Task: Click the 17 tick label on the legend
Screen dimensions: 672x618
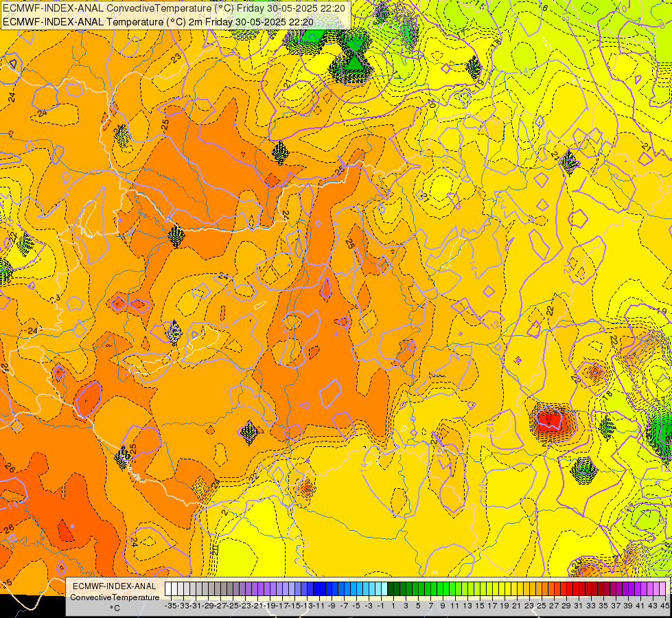Action: point(492,606)
